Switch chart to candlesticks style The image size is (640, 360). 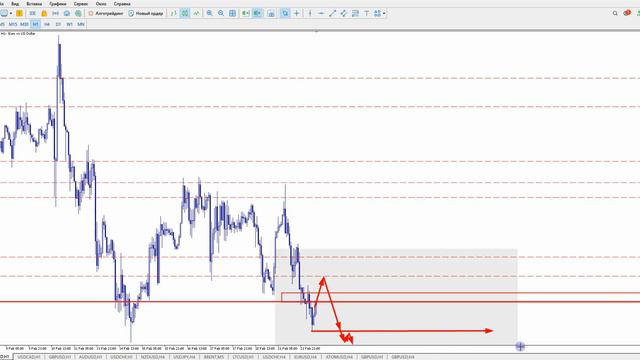coord(185,13)
